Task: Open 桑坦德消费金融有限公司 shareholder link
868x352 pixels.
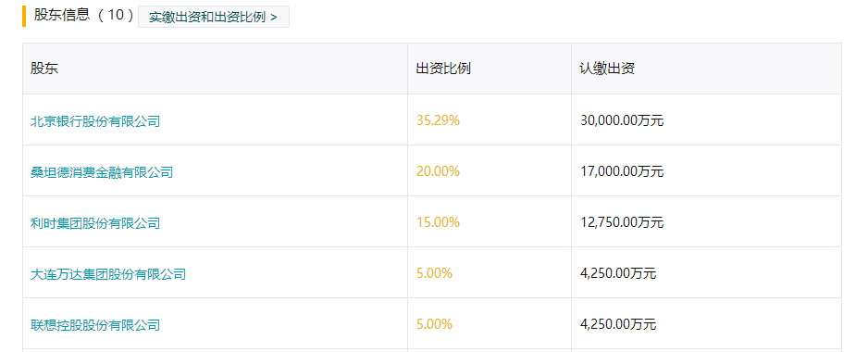Action: click(x=102, y=172)
